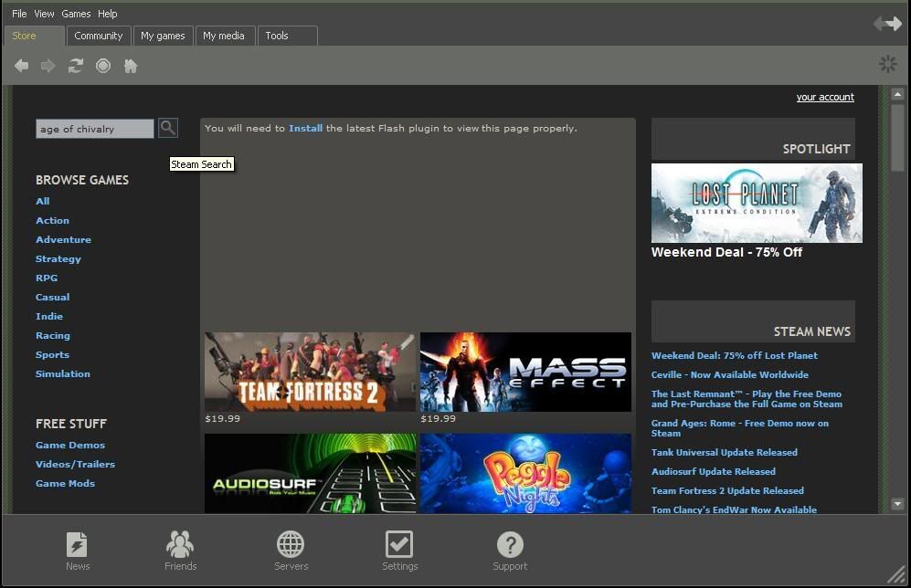The height and width of the screenshot is (588, 911).
Task: Switch to the Community tab
Action: (99, 36)
